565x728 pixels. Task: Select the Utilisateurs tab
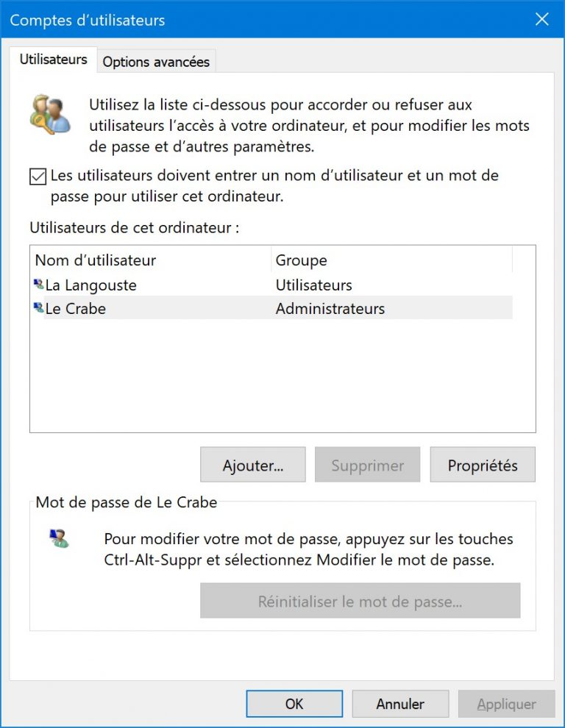52,60
